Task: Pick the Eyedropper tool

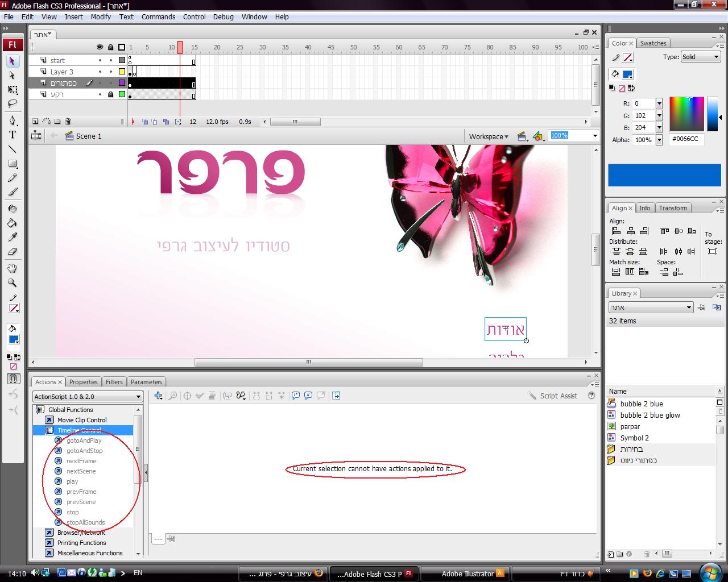Action: coord(12,237)
